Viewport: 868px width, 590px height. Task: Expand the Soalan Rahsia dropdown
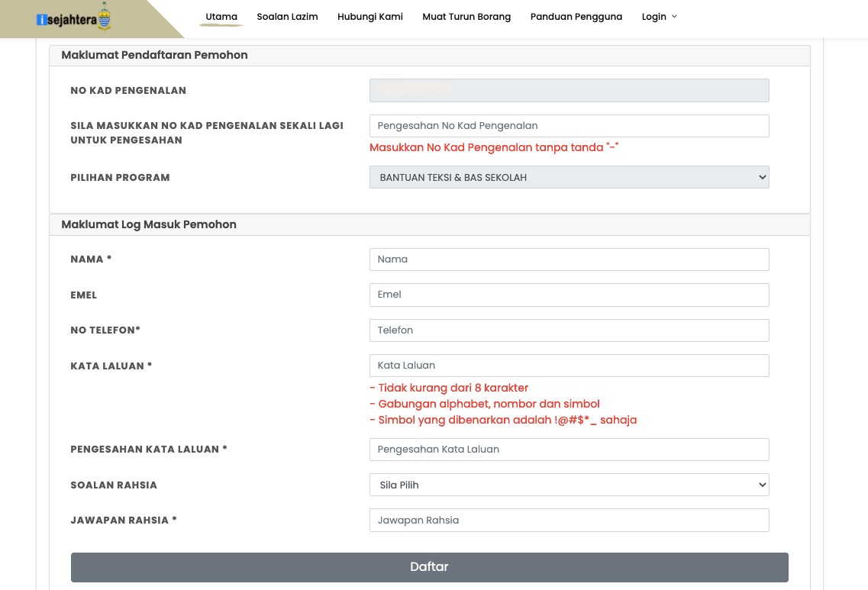pos(569,485)
